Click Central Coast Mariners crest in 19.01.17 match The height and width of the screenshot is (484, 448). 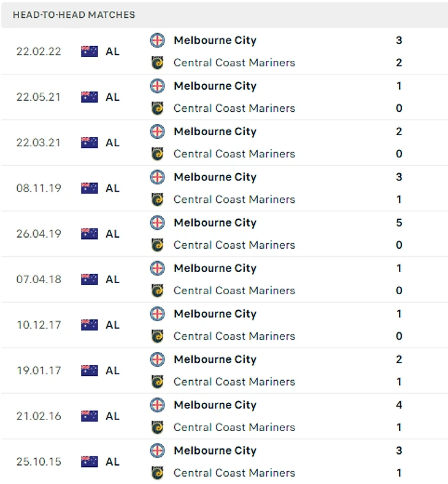158,381
